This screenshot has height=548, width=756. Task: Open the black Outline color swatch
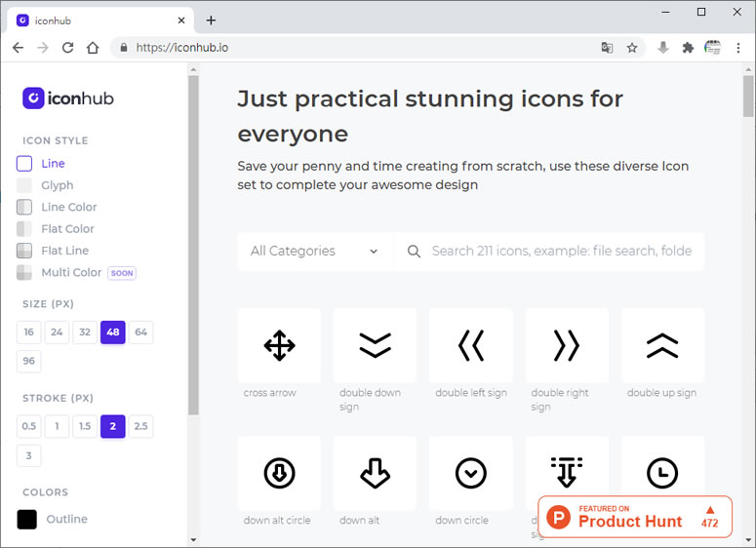[x=26, y=519]
